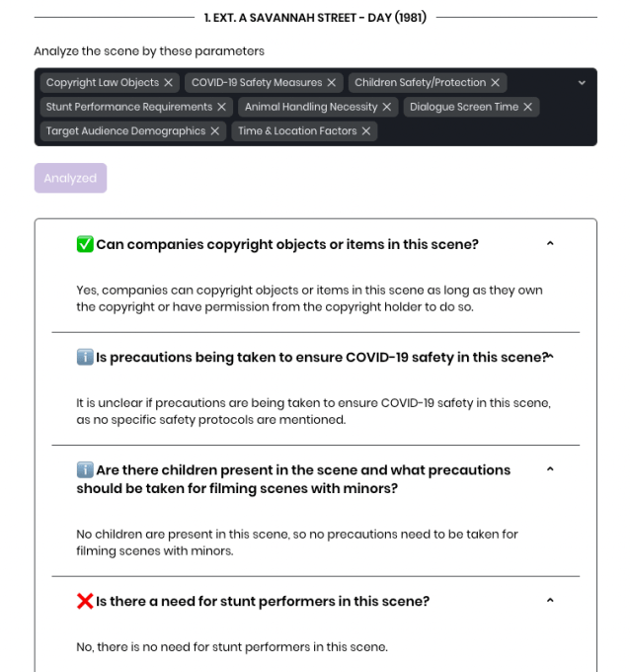Remove the Dialogue Screen Time tag

click(x=528, y=107)
